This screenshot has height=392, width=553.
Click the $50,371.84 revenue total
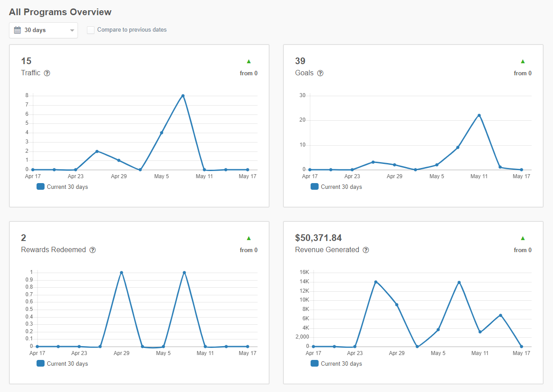pos(318,238)
